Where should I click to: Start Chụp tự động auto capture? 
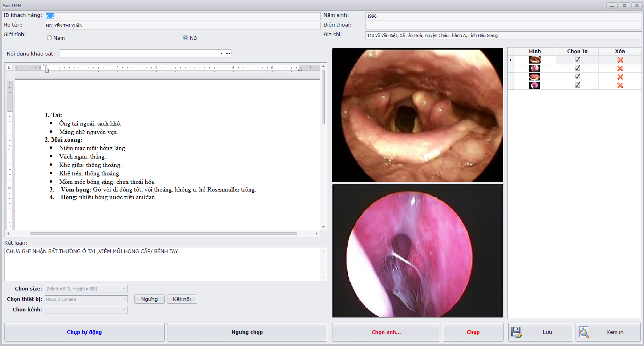coord(85,332)
